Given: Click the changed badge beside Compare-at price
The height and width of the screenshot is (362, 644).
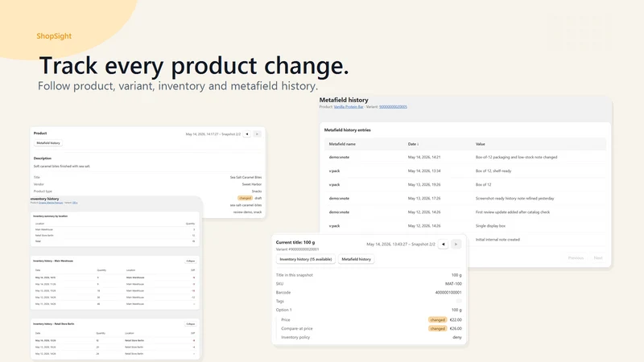Looking at the screenshot, I should point(437,328).
